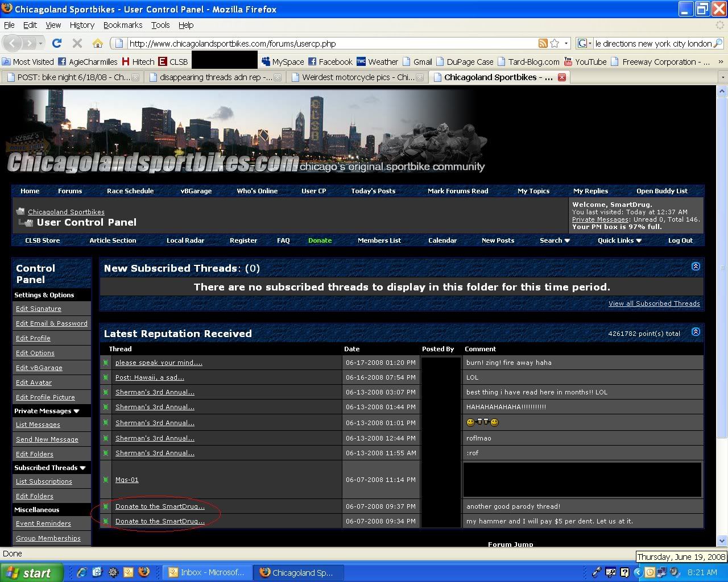Viewport: 728px width, 582px height.
Task: Open the Google search engine selector icon
Action: [x=582, y=43]
